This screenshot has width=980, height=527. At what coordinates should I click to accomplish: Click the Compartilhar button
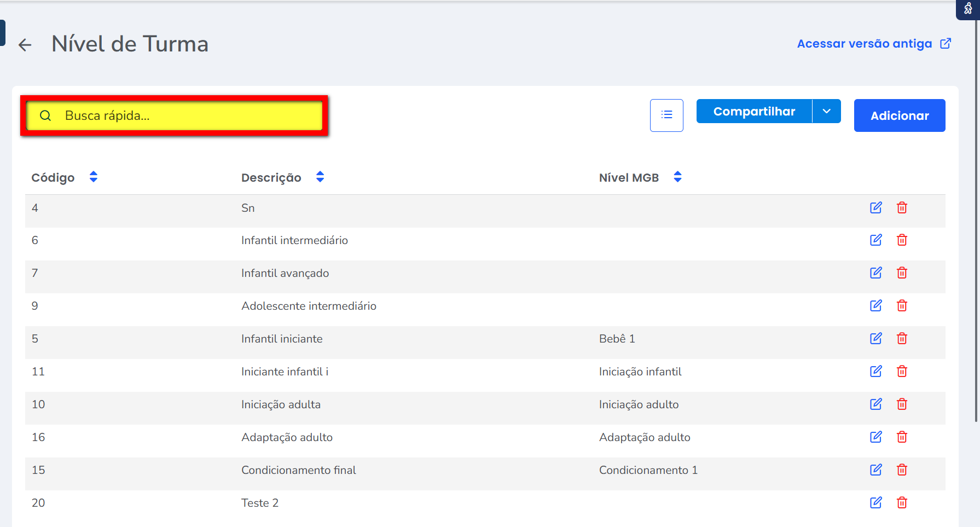click(754, 111)
